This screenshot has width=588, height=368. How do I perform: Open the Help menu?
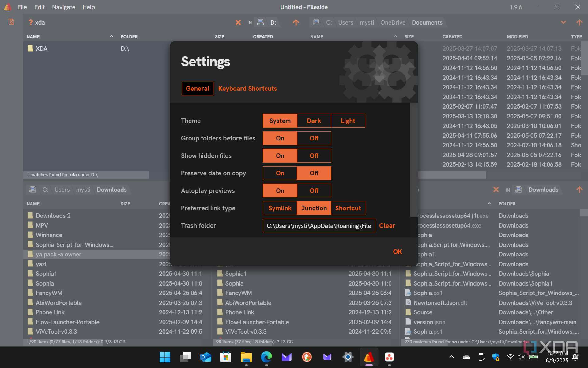pos(89,7)
